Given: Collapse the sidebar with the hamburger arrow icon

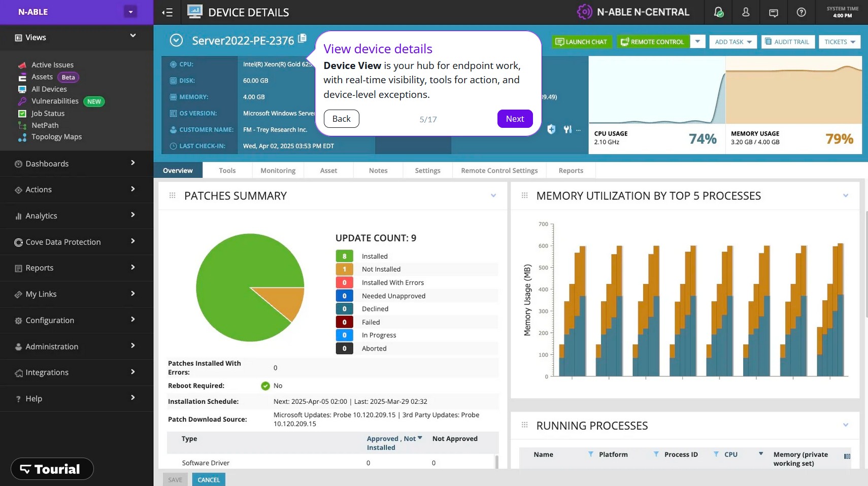Looking at the screenshot, I should click(x=167, y=12).
